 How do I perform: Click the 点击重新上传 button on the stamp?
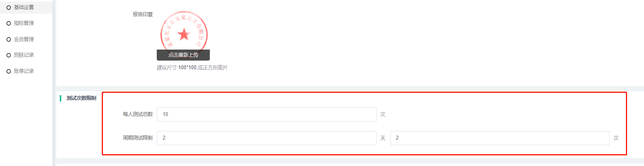click(x=183, y=55)
